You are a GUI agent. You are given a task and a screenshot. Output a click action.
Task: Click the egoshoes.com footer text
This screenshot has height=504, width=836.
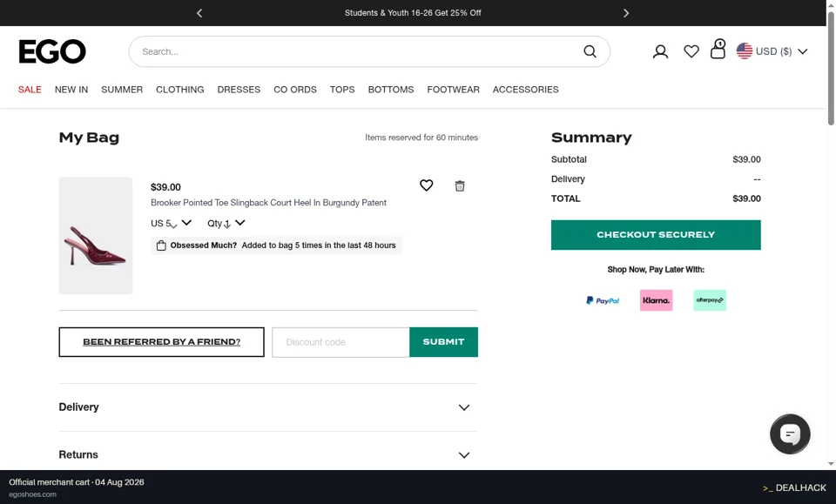[x=32, y=494]
